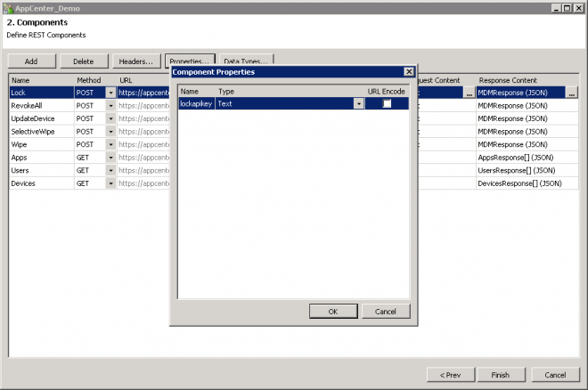The image size is (588, 390).
Task: Select the RevokeAll component name
Action: coord(42,106)
